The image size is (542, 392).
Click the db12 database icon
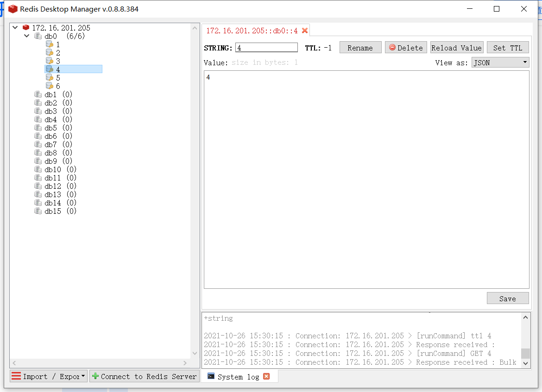pyautogui.click(x=38, y=186)
